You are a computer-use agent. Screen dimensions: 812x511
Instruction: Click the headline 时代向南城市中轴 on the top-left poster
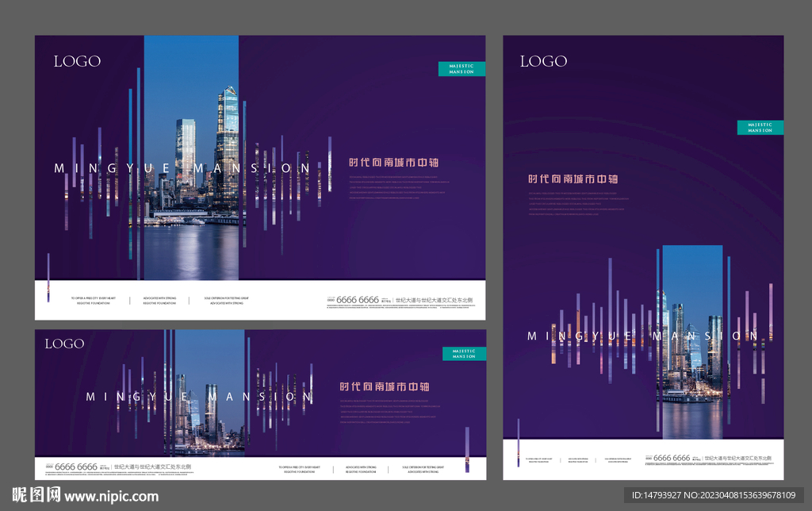(x=393, y=162)
